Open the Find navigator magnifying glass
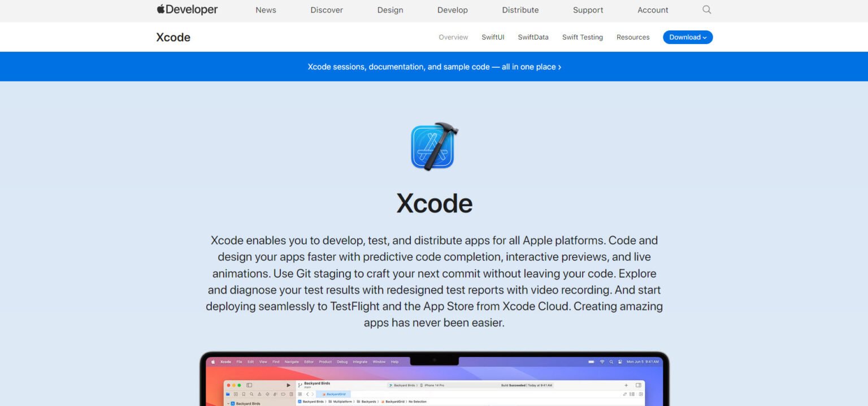This screenshot has width=868, height=406. coord(251,394)
